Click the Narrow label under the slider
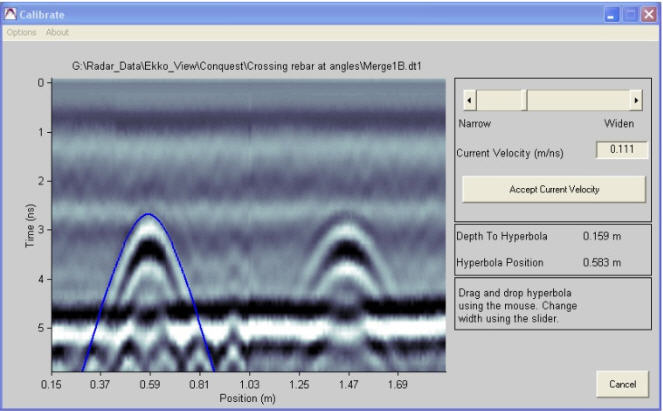The width and height of the screenshot is (663, 411). [x=474, y=123]
